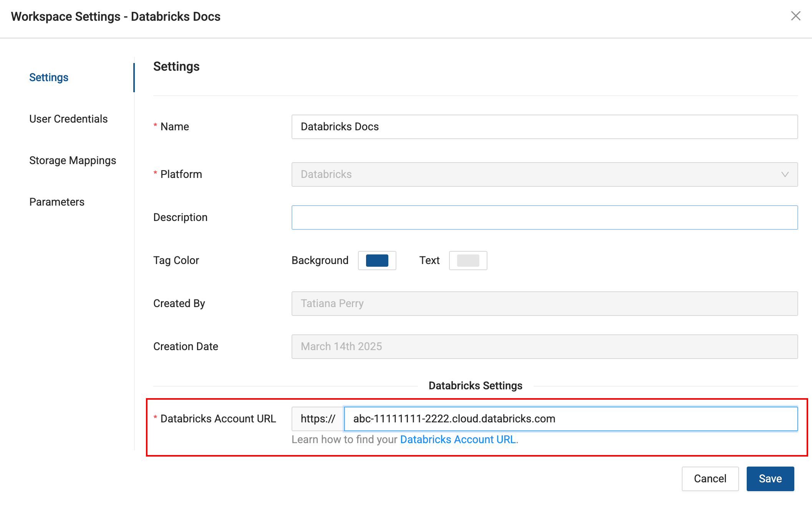This screenshot has height=505, width=812.
Task: Click the Settings page heading
Action: 176,66
